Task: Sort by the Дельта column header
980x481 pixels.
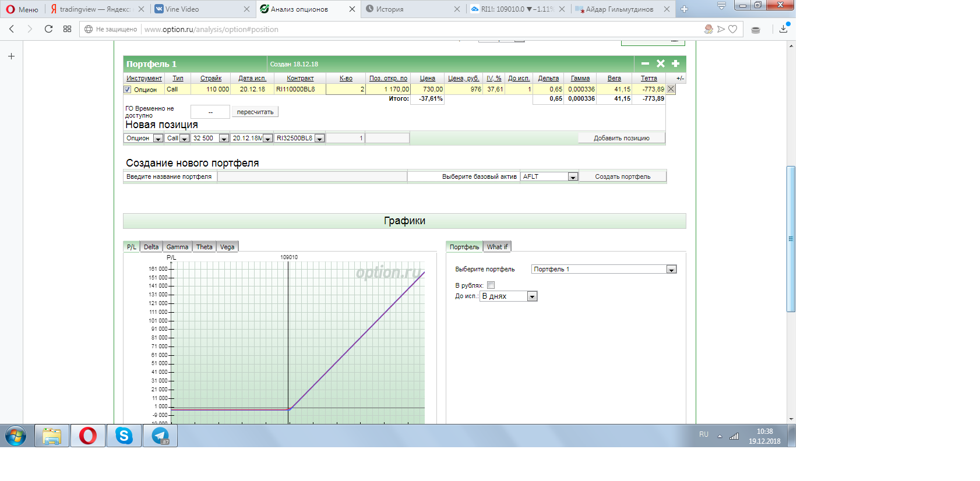Action: (x=548, y=78)
